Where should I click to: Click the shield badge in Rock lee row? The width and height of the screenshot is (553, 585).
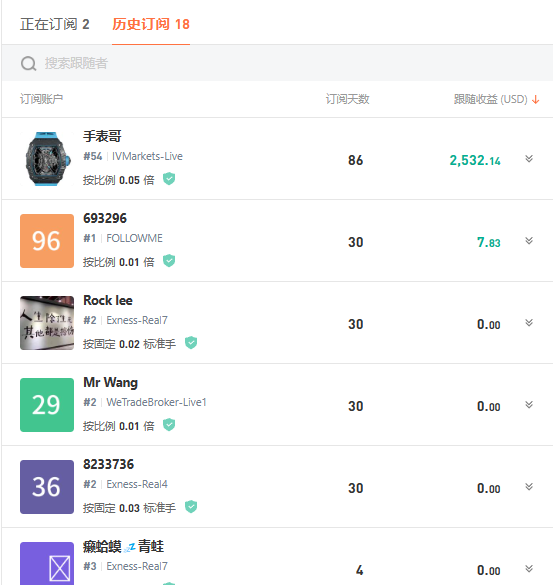coord(191,343)
